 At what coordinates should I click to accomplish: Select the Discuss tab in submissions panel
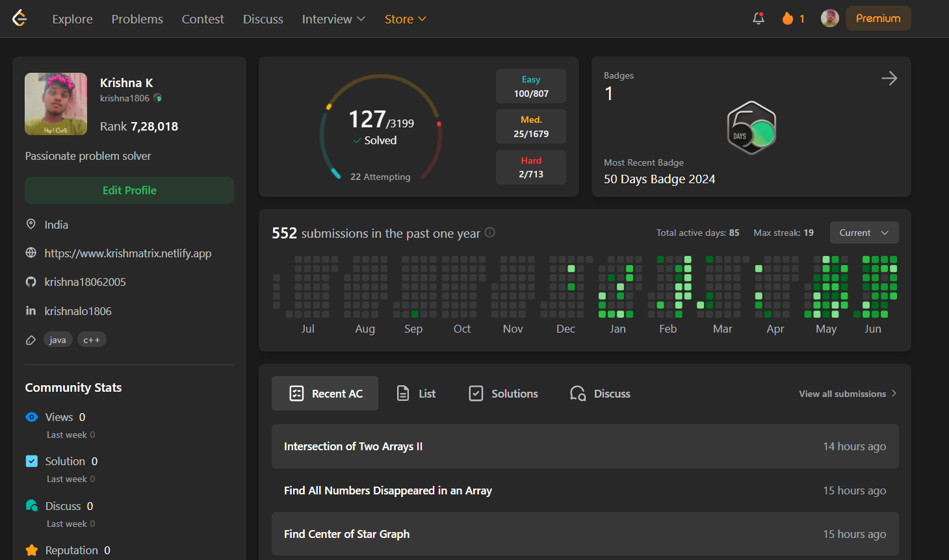(x=600, y=393)
